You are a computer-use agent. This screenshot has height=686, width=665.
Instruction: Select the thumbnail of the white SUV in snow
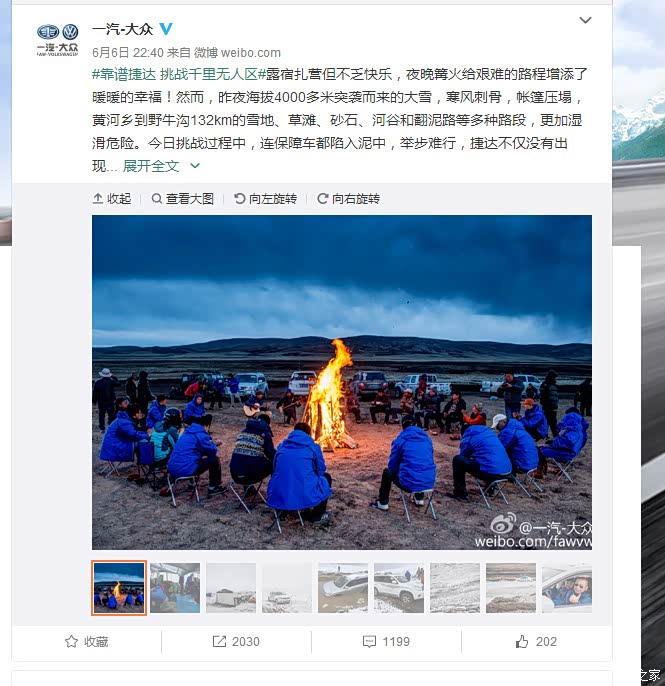(399, 588)
